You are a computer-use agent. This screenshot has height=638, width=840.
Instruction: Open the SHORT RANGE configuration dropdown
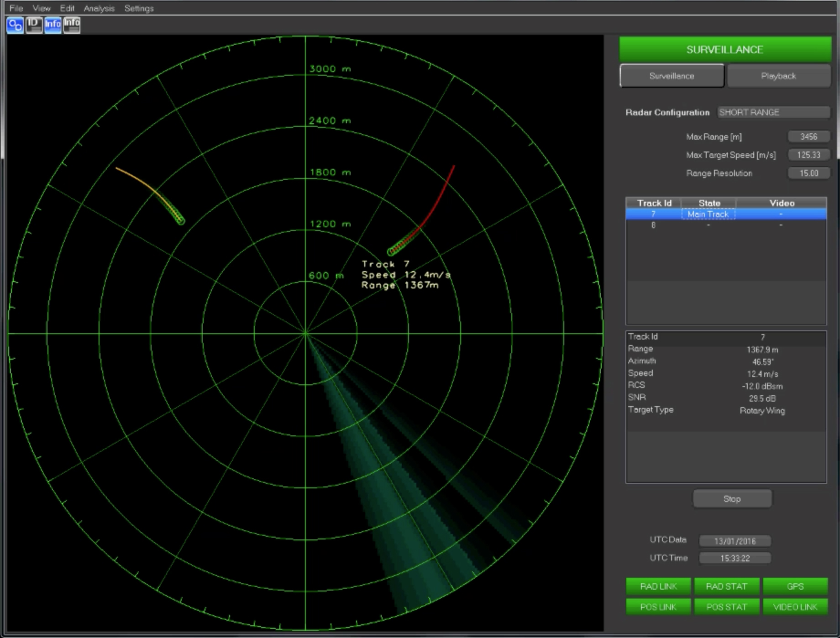(773, 112)
